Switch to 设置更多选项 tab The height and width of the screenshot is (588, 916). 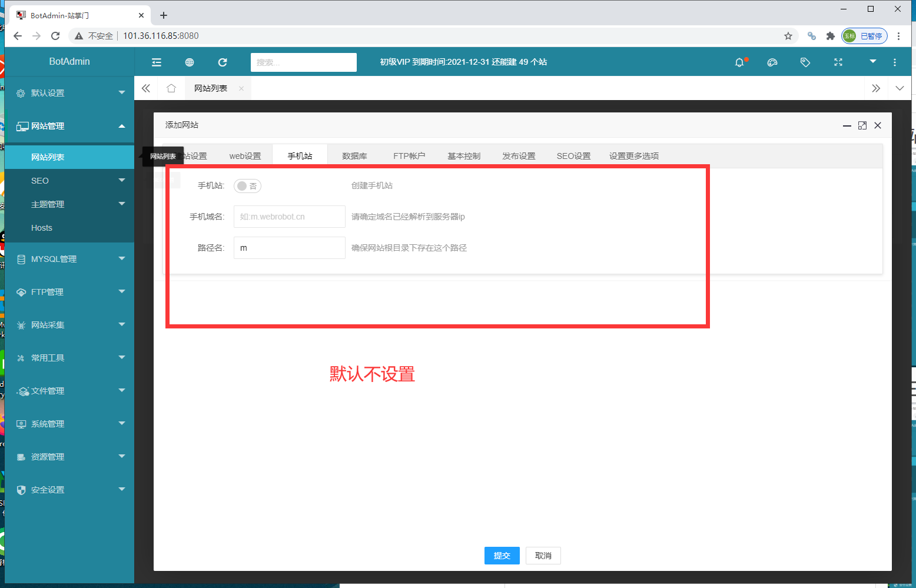coord(634,156)
